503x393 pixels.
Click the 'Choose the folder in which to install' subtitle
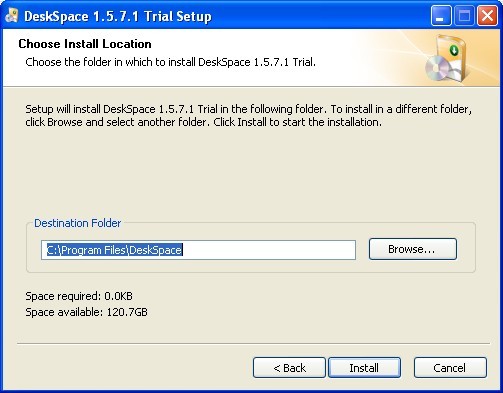pos(170,62)
